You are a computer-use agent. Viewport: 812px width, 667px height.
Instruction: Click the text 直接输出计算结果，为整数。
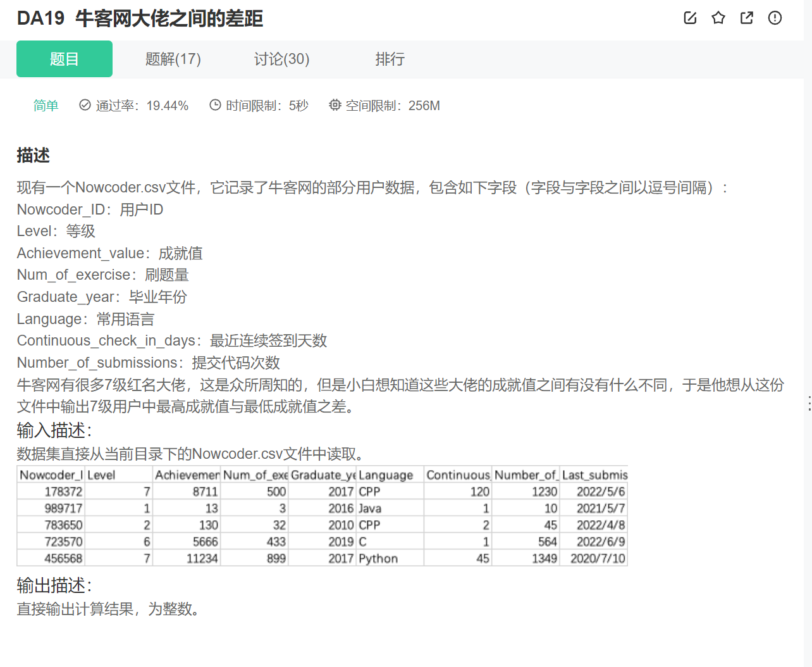click(110, 609)
